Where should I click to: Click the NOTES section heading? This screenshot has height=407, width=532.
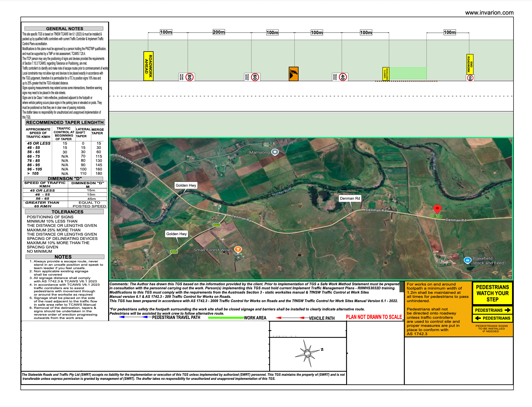(x=65, y=257)
